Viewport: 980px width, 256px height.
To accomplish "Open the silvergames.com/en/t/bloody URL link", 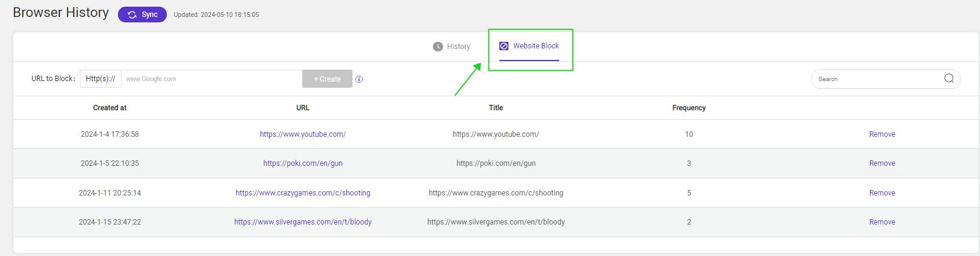I will [303, 222].
